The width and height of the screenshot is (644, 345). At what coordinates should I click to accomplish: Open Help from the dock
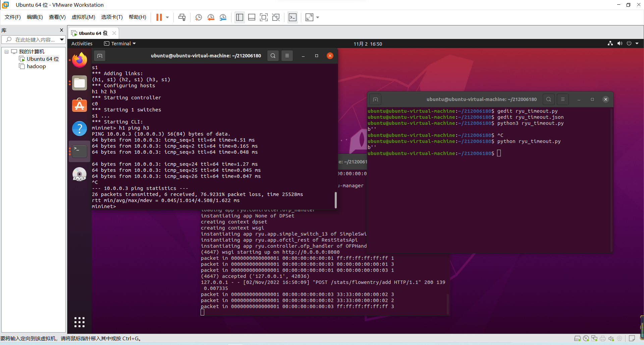tap(79, 129)
